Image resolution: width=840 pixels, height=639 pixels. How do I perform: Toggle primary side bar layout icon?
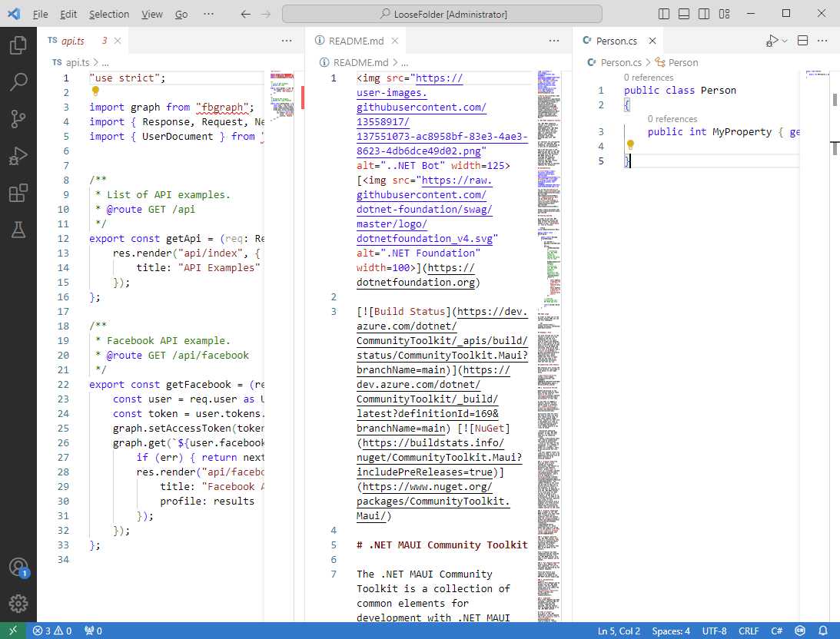(x=664, y=14)
